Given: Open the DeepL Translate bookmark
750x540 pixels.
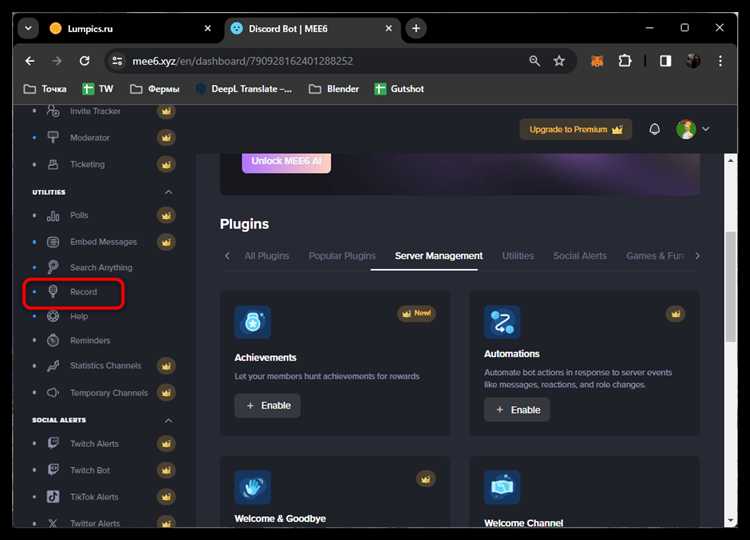Looking at the screenshot, I should [x=244, y=89].
